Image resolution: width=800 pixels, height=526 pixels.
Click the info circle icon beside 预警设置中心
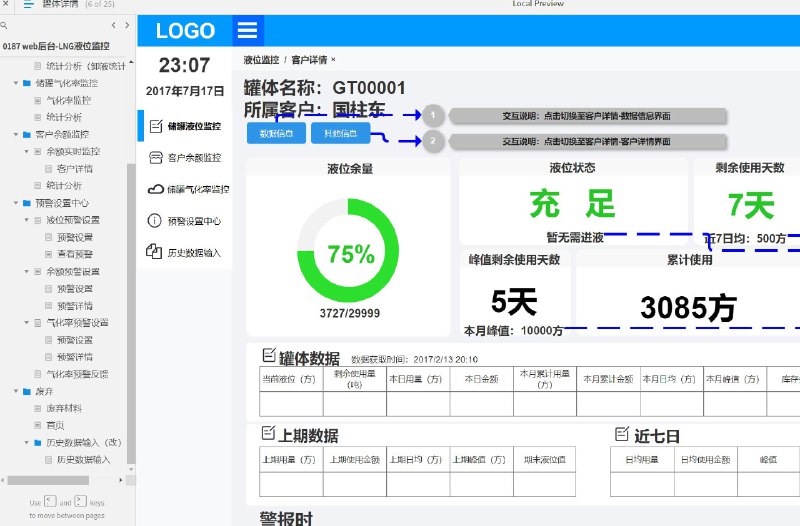point(154,220)
